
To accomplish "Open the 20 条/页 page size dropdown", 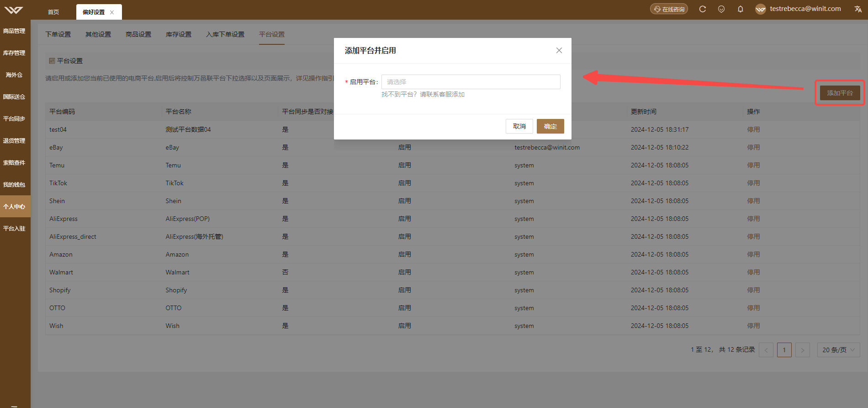I will pyautogui.click(x=838, y=350).
